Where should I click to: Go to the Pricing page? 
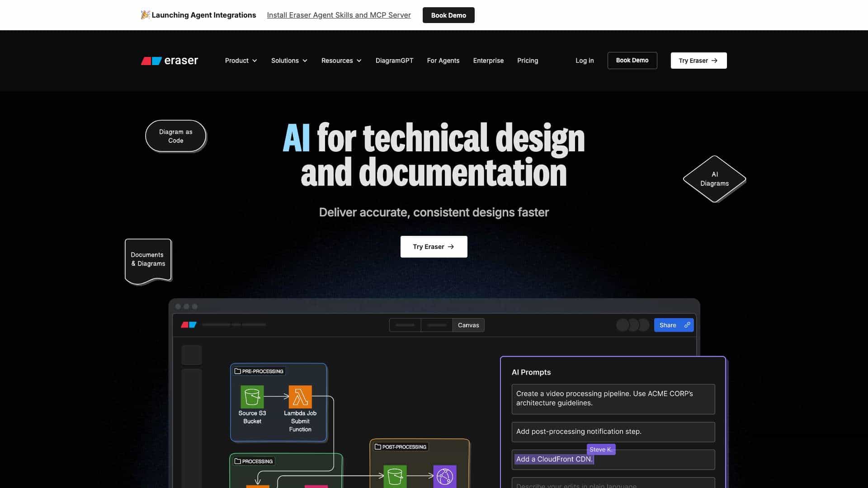point(528,61)
